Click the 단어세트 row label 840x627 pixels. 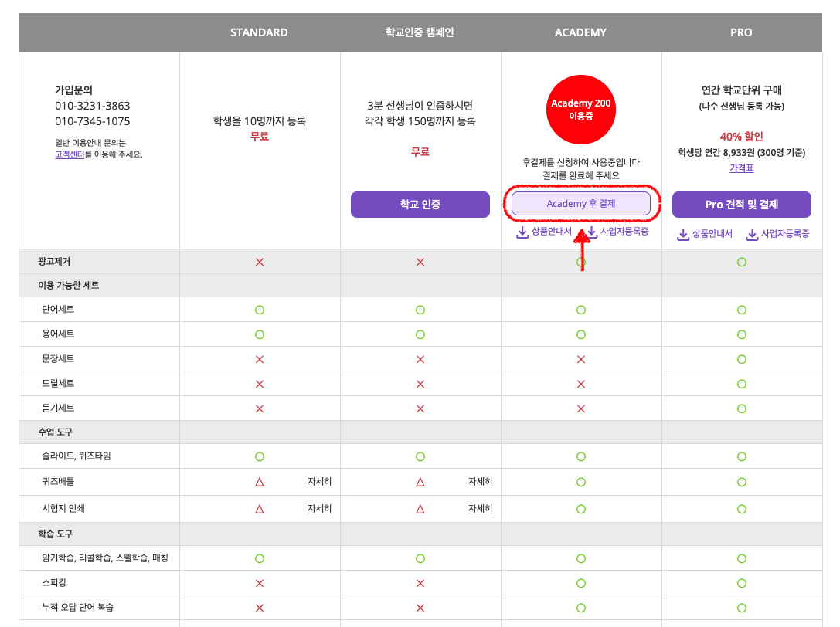(x=58, y=310)
